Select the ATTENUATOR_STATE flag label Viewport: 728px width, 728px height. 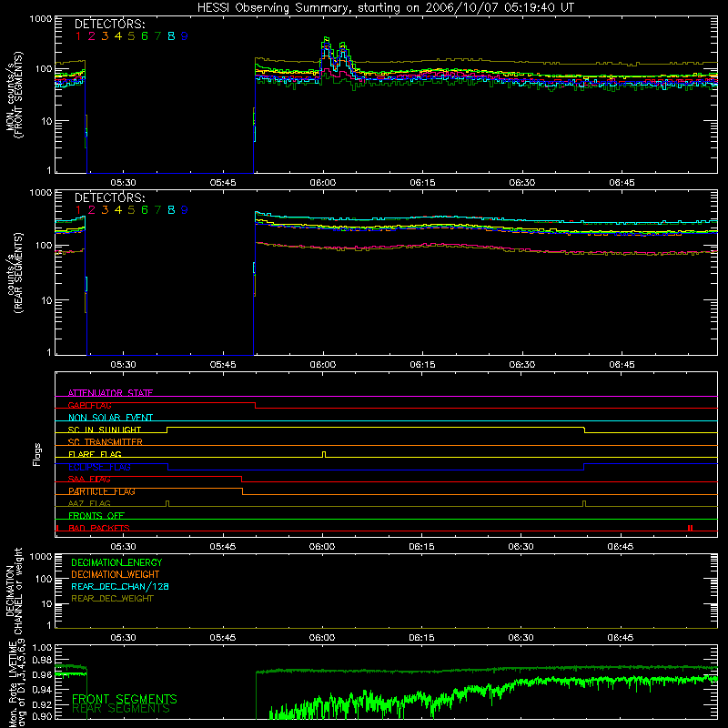pyautogui.click(x=110, y=393)
